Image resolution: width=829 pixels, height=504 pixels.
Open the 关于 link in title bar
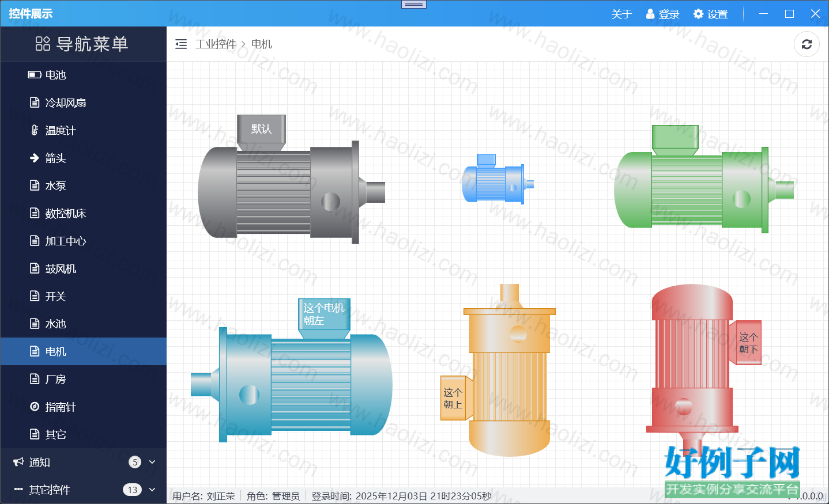pos(621,14)
